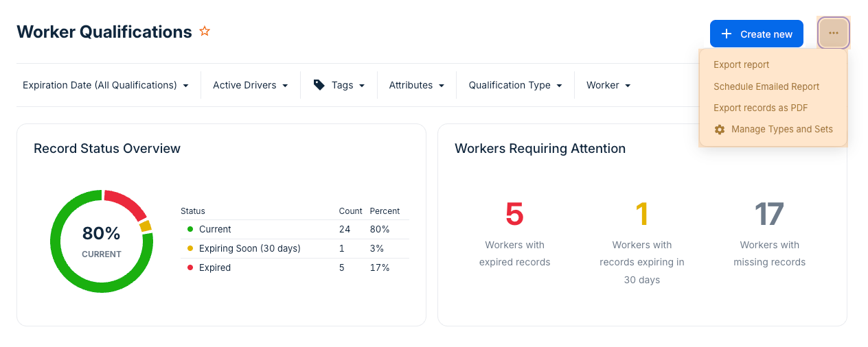Choose Schedule Emailed Report menu item

click(x=766, y=86)
